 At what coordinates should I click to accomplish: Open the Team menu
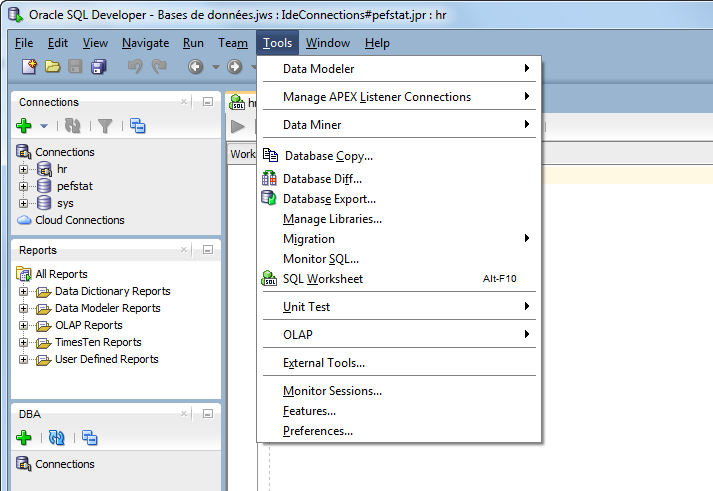(233, 43)
